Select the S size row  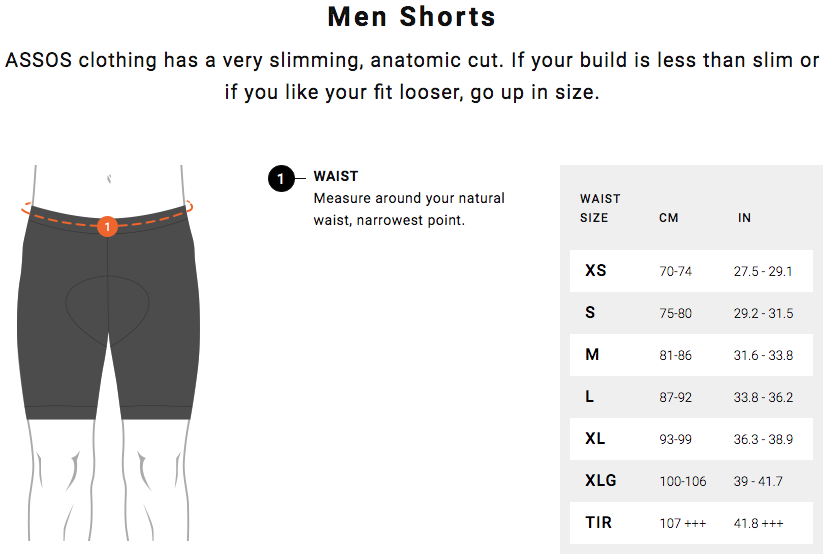[x=691, y=313]
